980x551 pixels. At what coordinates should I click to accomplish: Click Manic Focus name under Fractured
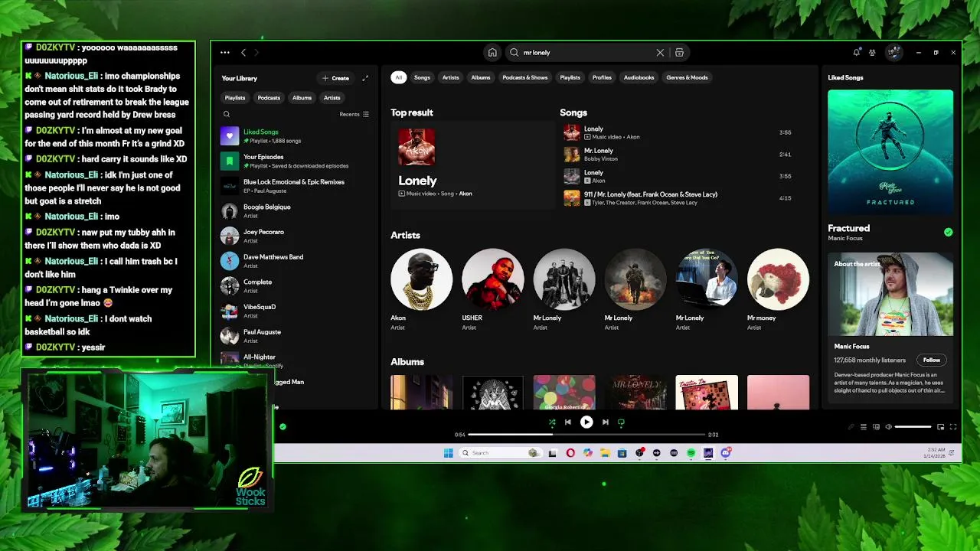(x=845, y=238)
